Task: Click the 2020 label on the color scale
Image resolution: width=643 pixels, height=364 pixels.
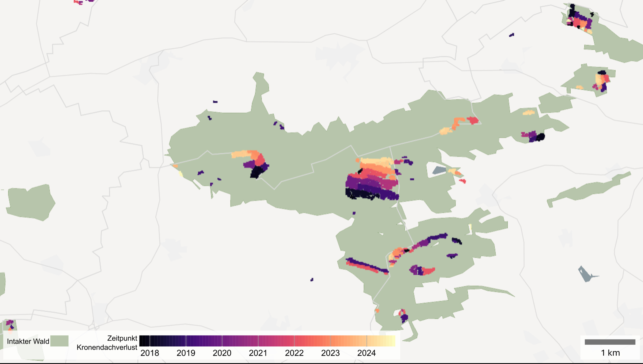Action: tap(222, 353)
